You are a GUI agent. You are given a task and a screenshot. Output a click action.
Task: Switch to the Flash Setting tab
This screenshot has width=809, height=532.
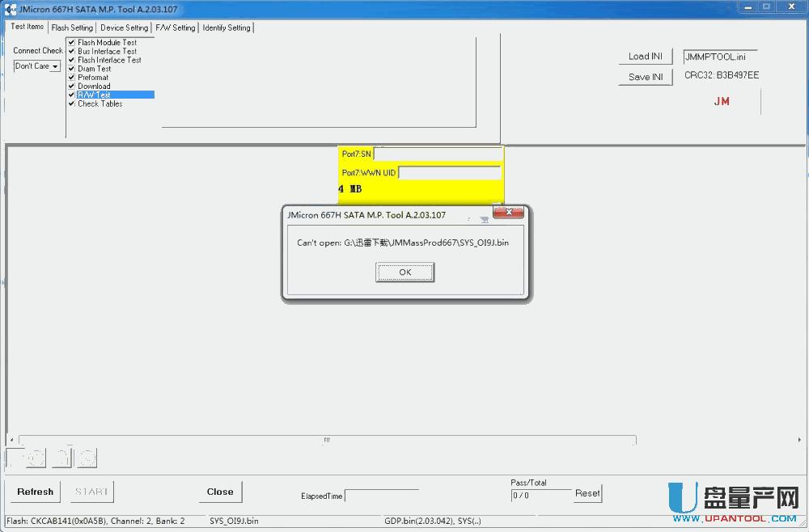click(72, 27)
